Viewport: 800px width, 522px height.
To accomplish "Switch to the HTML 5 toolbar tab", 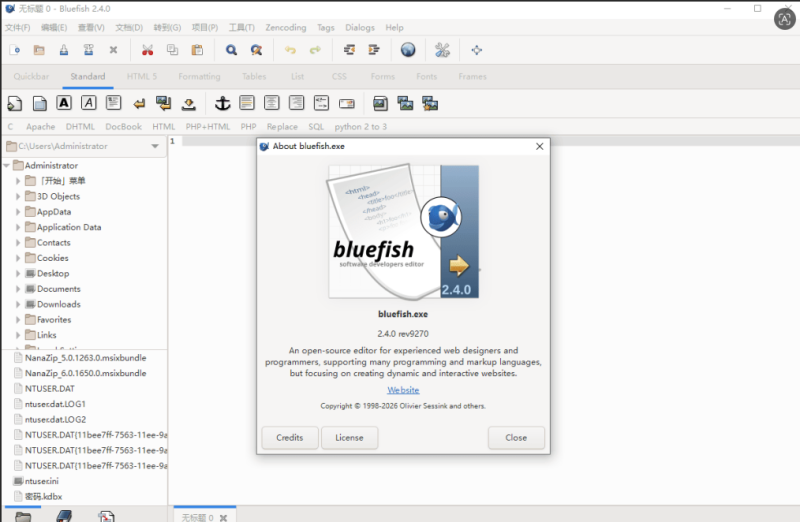I will click(142, 77).
